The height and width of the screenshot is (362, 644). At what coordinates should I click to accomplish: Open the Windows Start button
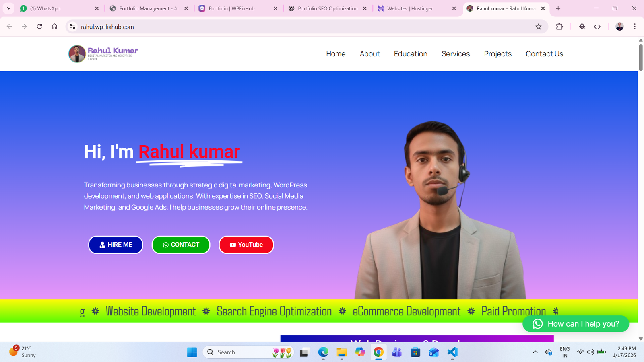point(192,352)
